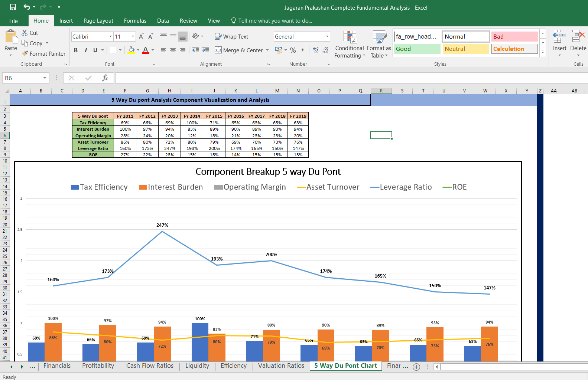Increase font size with the larger A icon
The height and width of the screenshot is (380, 588).
click(141, 36)
